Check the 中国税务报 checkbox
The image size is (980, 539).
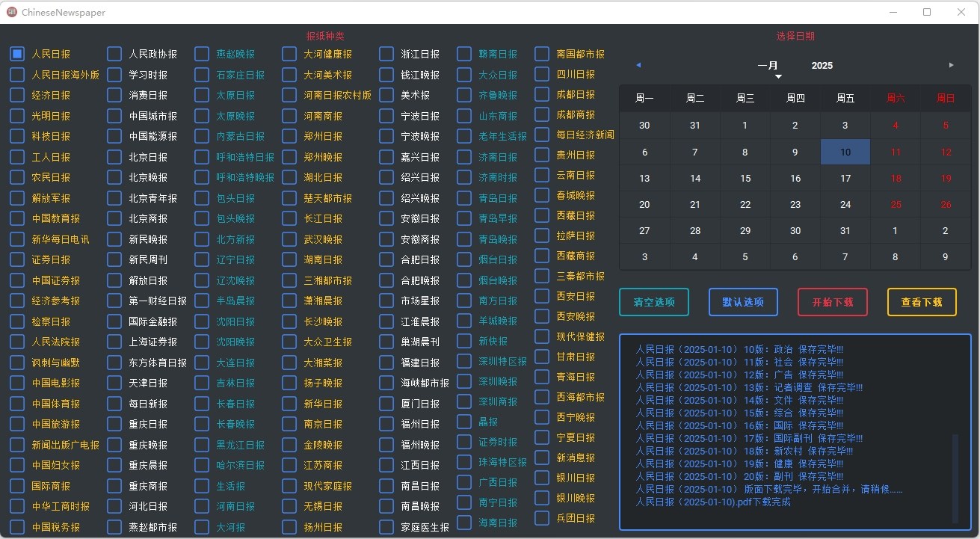point(17,527)
